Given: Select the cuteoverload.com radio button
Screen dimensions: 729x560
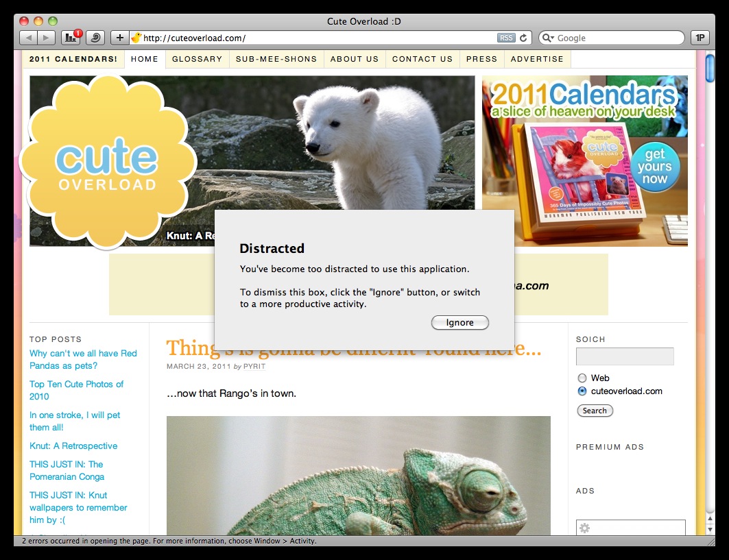Looking at the screenshot, I should tap(582, 391).
